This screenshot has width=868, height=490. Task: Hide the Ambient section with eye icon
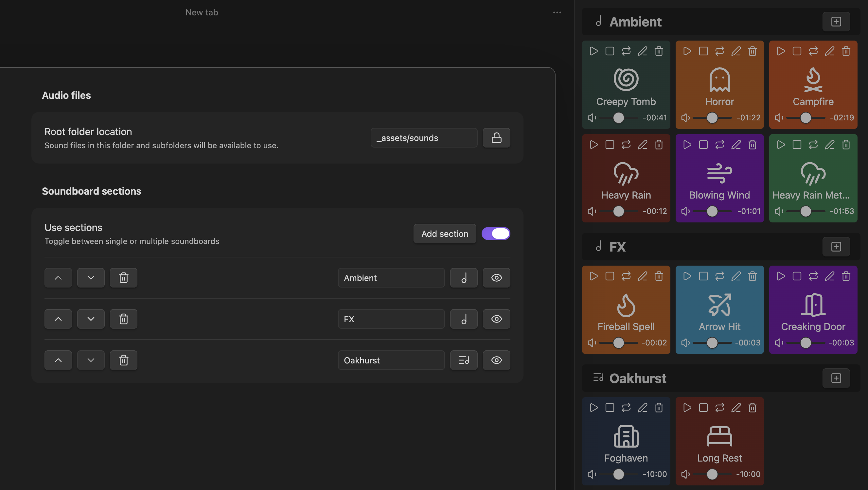[496, 278]
